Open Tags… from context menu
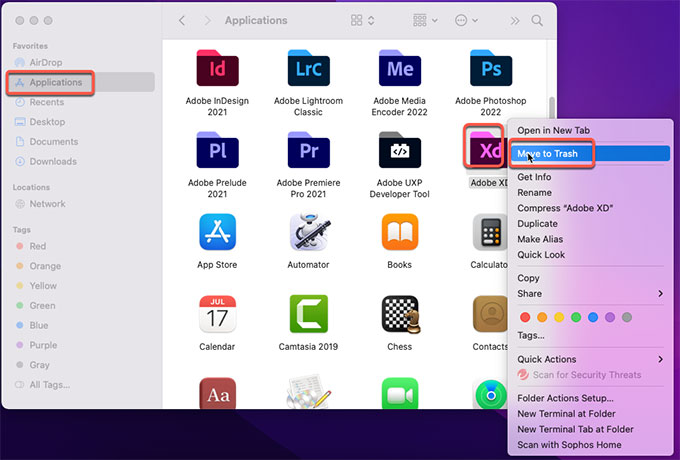680x460 pixels. coord(531,335)
